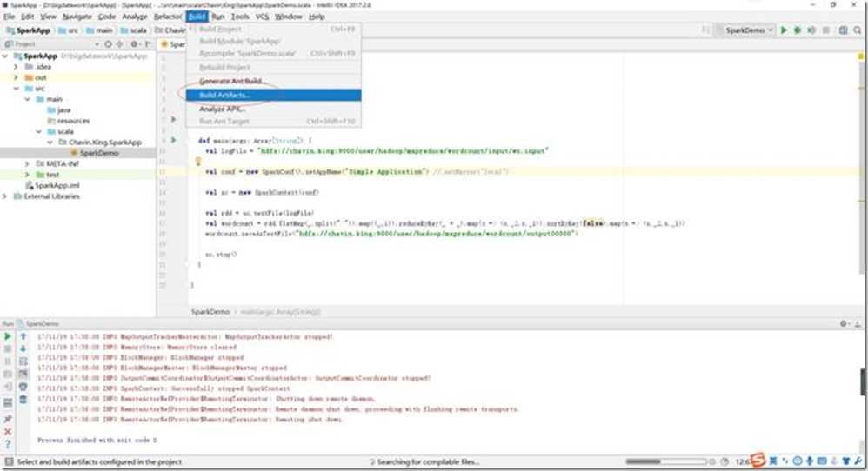Expand External Libraries node
868x471 pixels.
tap(5, 196)
